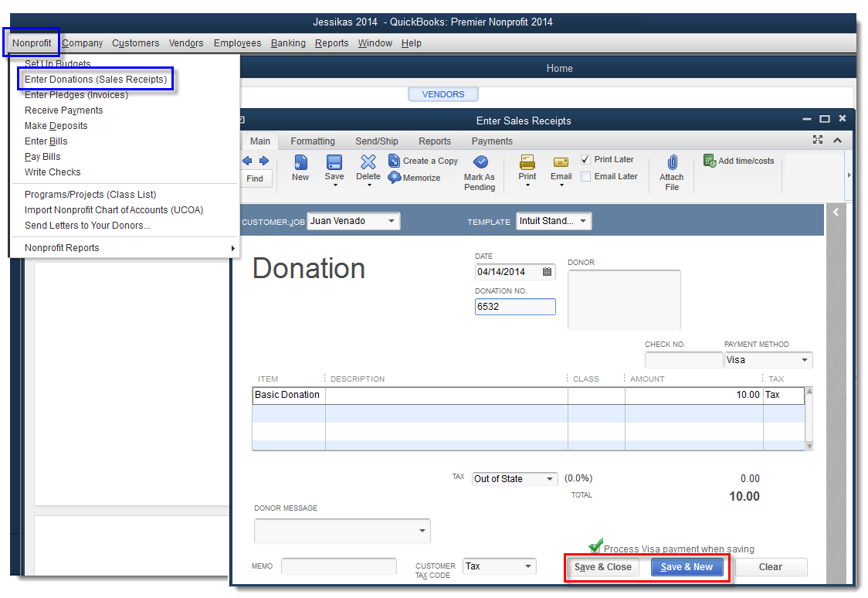Click the Save disk icon
868x598 pixels.
coord(334,162)
